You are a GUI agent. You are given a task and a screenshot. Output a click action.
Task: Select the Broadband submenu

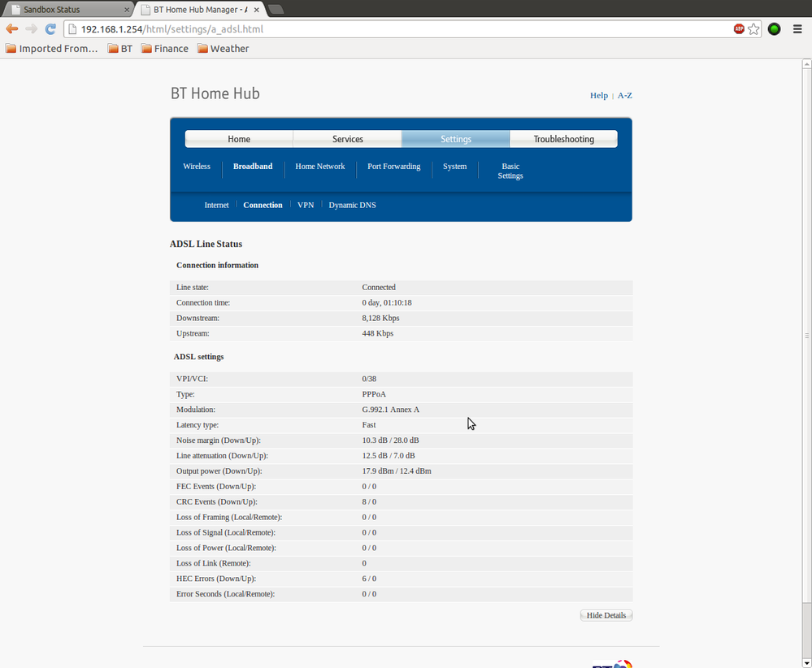[x=253, y=167]
